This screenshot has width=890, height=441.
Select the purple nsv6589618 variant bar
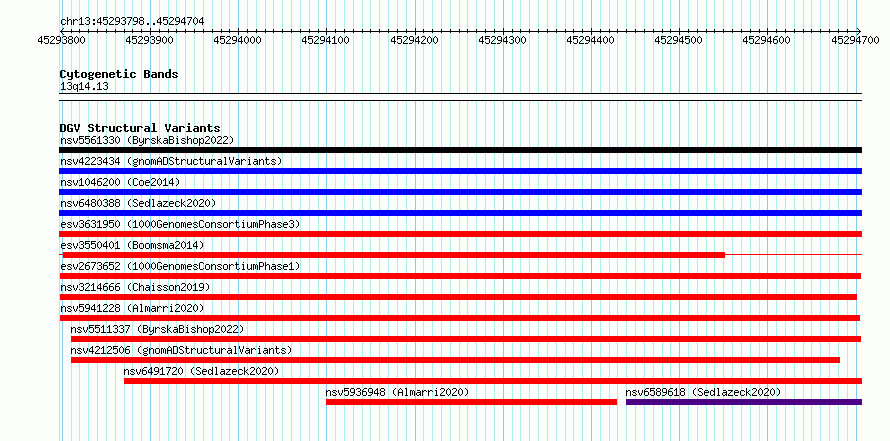744,402
